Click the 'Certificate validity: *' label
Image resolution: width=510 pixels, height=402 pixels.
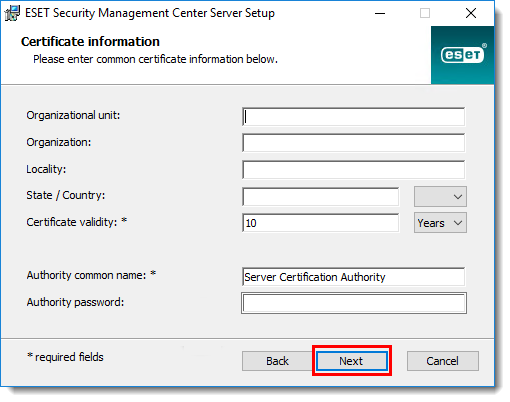(x=77, y=222)
